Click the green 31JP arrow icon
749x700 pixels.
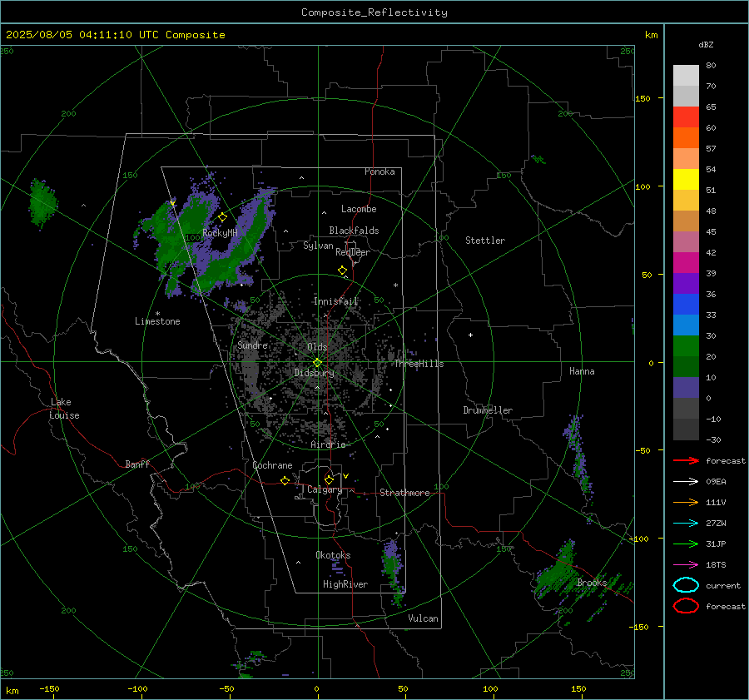(686, 544)
